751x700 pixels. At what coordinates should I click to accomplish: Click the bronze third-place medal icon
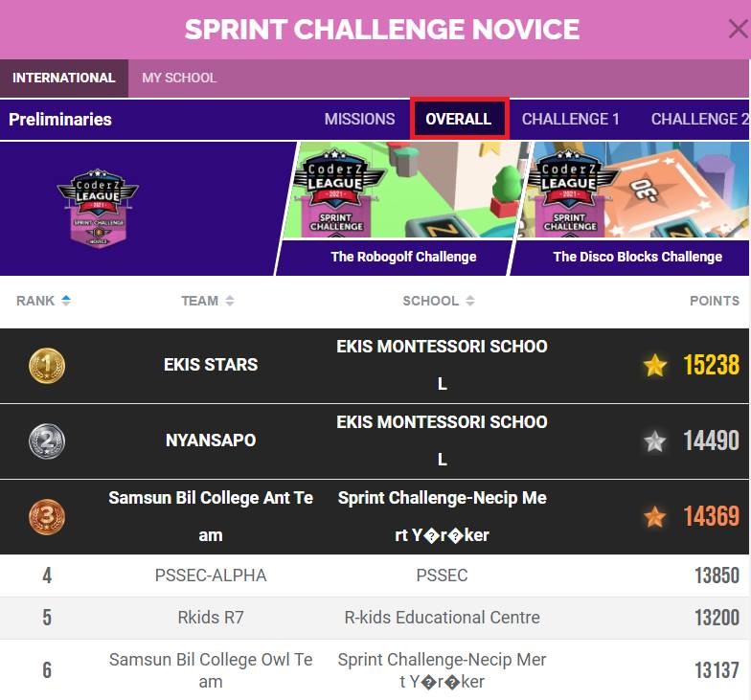[47, 517]
